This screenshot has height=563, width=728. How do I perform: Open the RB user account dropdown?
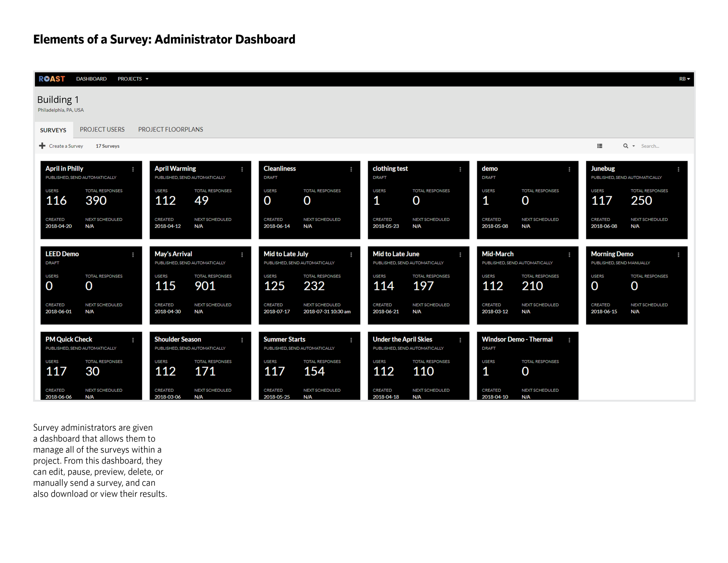click(x=684, y=79)
